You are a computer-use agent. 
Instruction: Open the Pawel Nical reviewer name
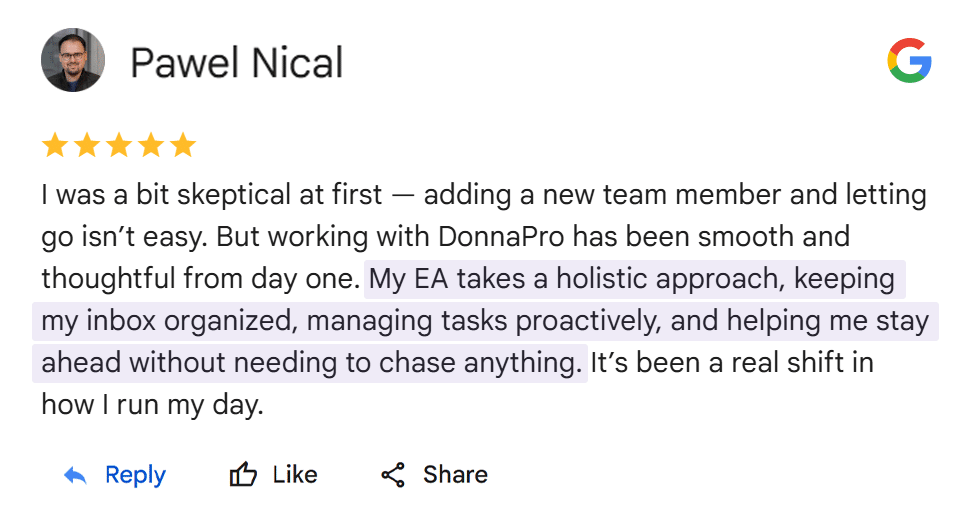coord(237,63)
